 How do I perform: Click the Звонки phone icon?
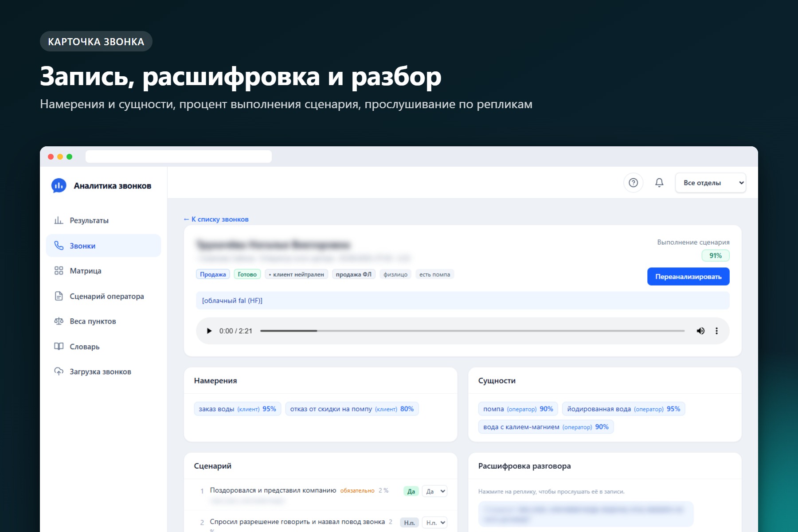tap(59, 246)
